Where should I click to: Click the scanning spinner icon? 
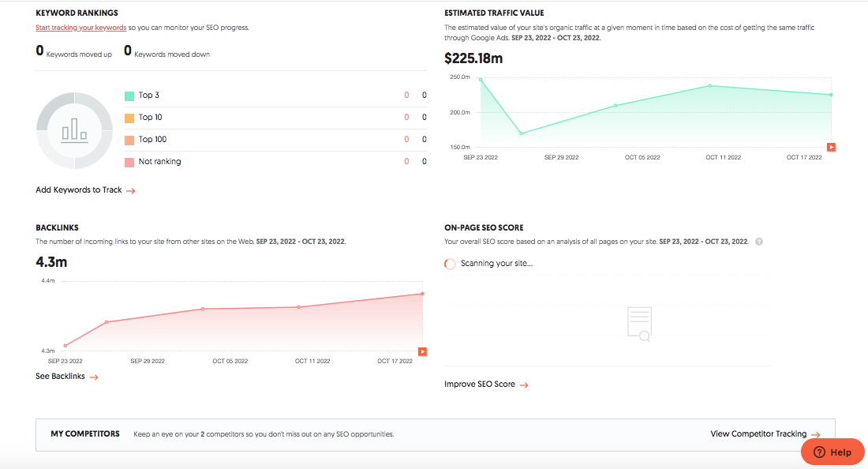(x=450, y=264)
